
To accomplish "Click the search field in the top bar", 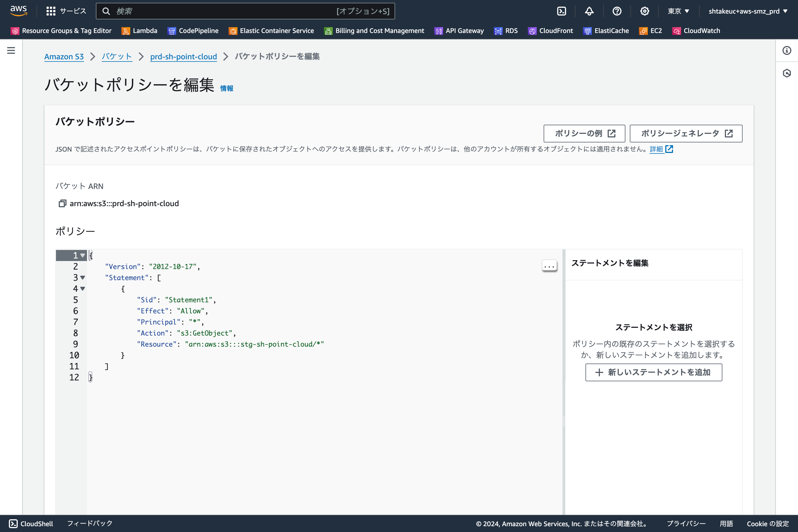I will 245,11.
